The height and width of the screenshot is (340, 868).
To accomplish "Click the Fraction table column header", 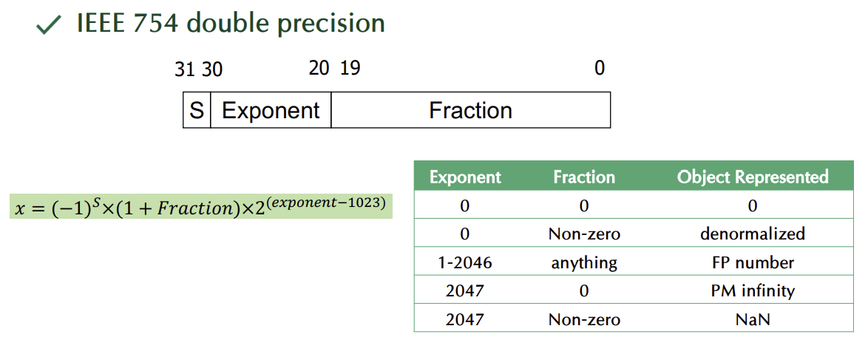I will 584,177.
